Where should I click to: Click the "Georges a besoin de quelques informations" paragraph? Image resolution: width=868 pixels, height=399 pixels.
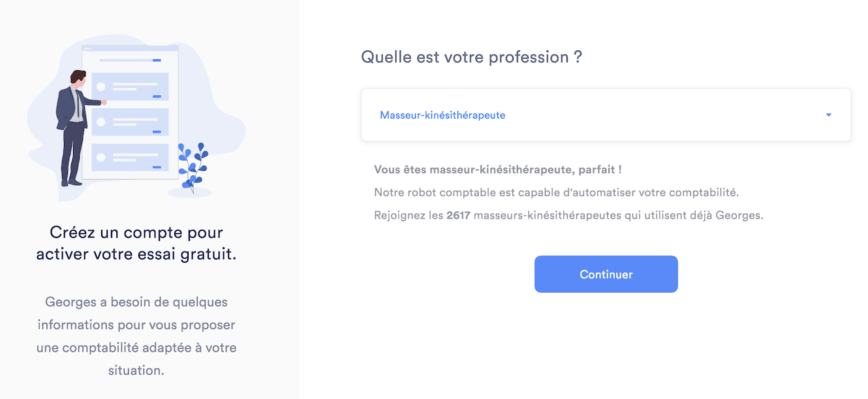(136, 336)
